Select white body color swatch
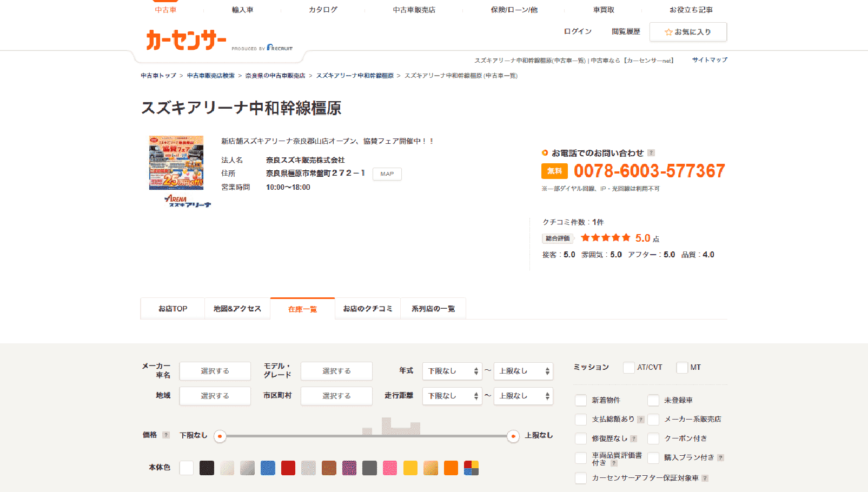Screen dimensions: 868x492 tap(187, 468)
